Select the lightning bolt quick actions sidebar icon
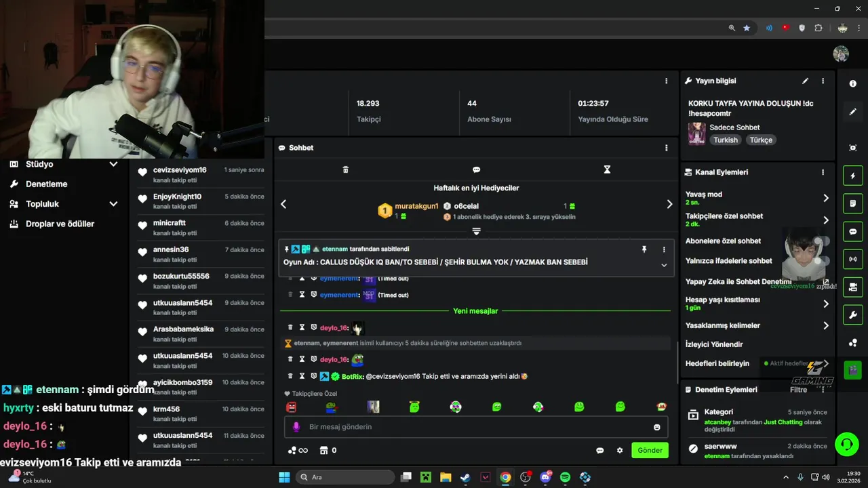 tap(853, 176)
